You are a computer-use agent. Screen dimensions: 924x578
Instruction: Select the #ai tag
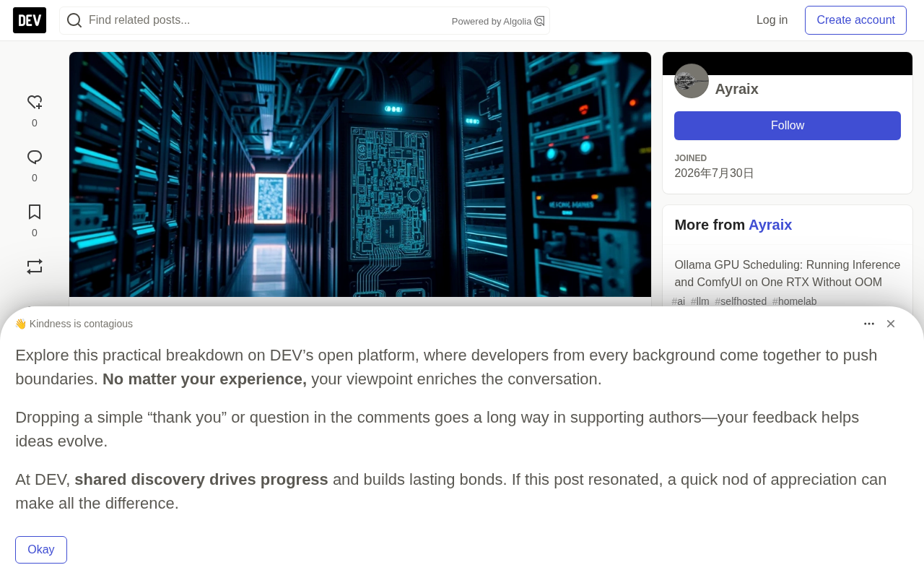tap(679, 301)
